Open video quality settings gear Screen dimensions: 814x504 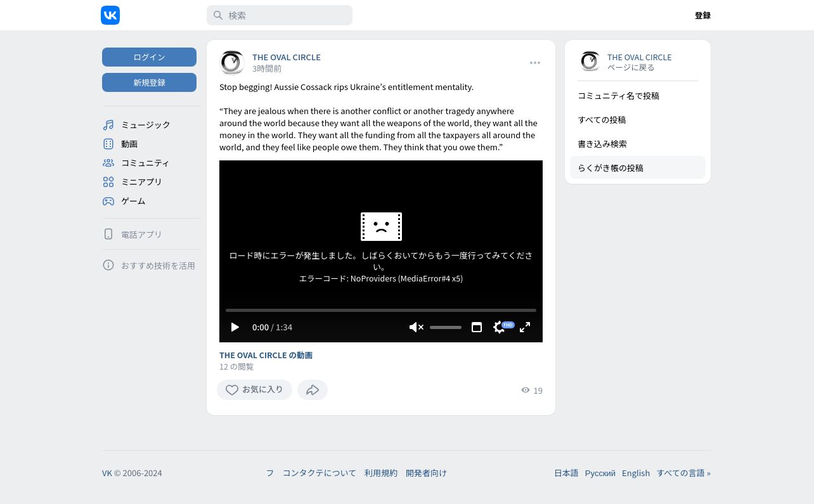pyautogui.click(x=500, y=327)
